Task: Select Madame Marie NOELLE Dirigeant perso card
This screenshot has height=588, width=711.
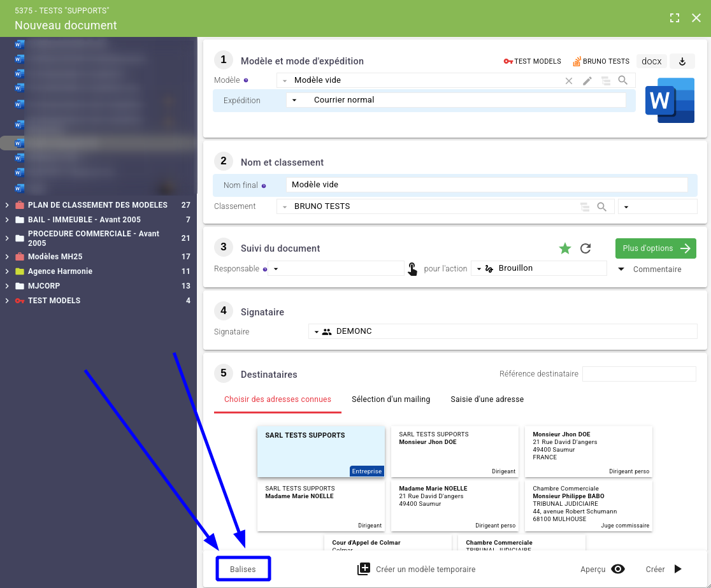Action: 455,506
